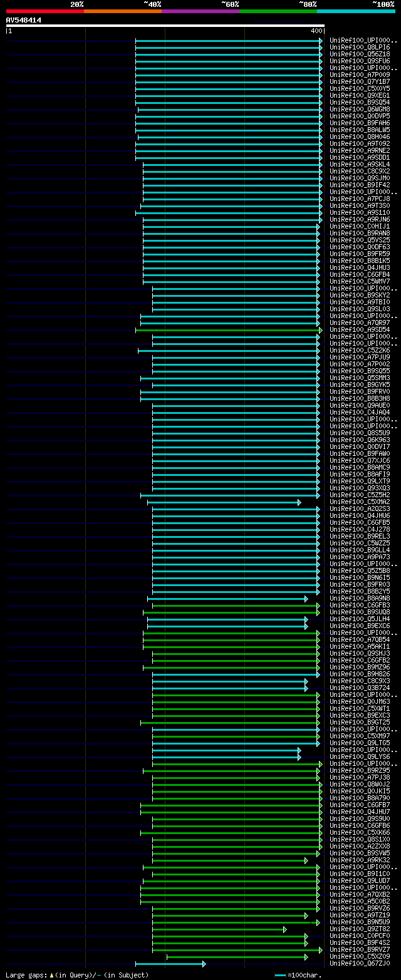Click hit UniRef100_C5X0Y5
This screenshot has height=980, width=401.
(x=360, y=88)
